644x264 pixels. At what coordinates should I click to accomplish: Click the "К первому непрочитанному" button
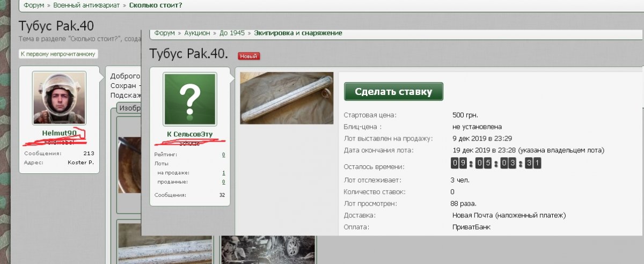coord(58,54)
